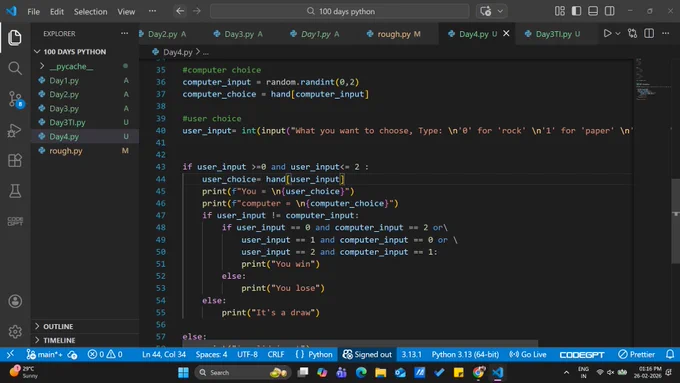Open Day1.py in the explorer tree

point(64,81)
